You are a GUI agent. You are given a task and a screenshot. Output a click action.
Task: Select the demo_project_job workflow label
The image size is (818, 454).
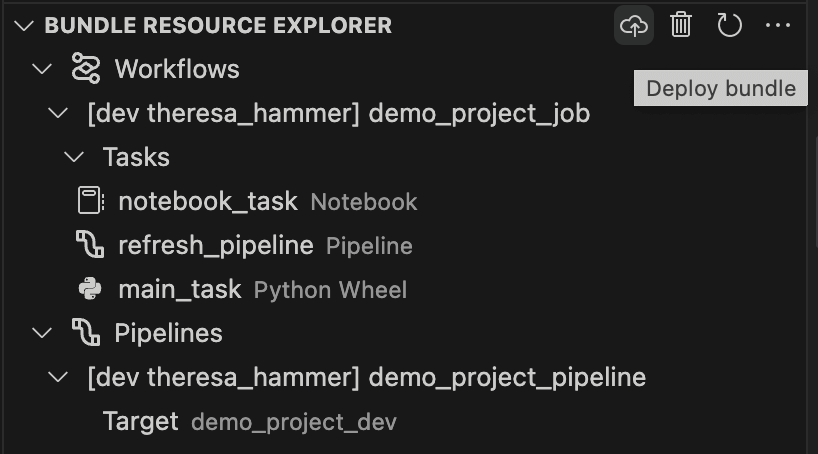pyautogui.click(x=340, y=113)
